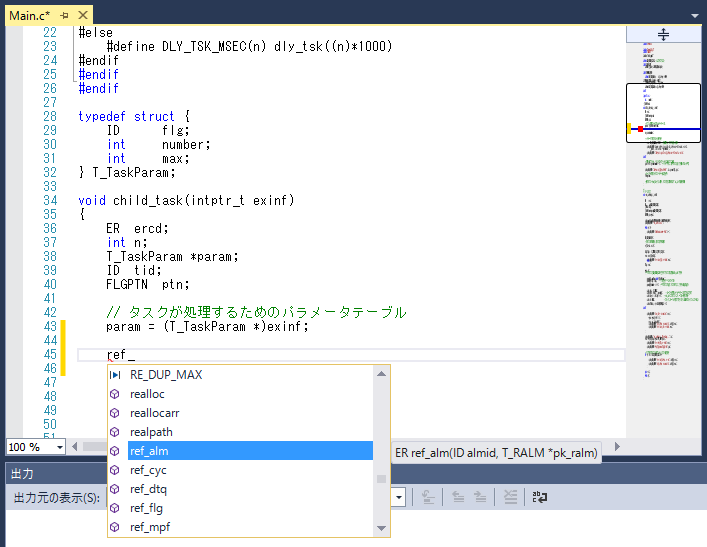Image resolution: width=707 pixels, height=547 pixels.
Task: Click the minimap scroll overview region
Action: tap(662, 250)
